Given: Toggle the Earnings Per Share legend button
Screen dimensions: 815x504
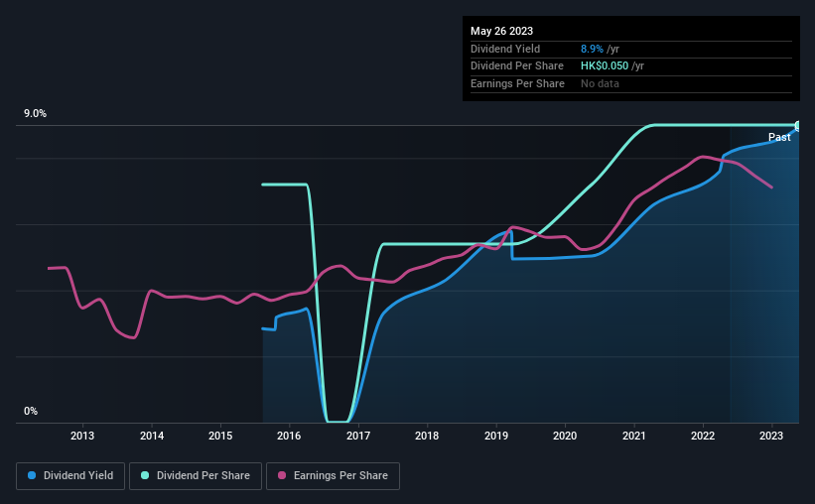Looking at the screenshot, I should tap(333, 476).
